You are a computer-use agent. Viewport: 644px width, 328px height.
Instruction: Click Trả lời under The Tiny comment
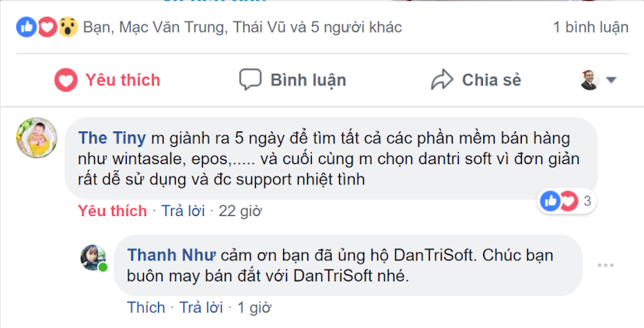[x=183, y=211]
